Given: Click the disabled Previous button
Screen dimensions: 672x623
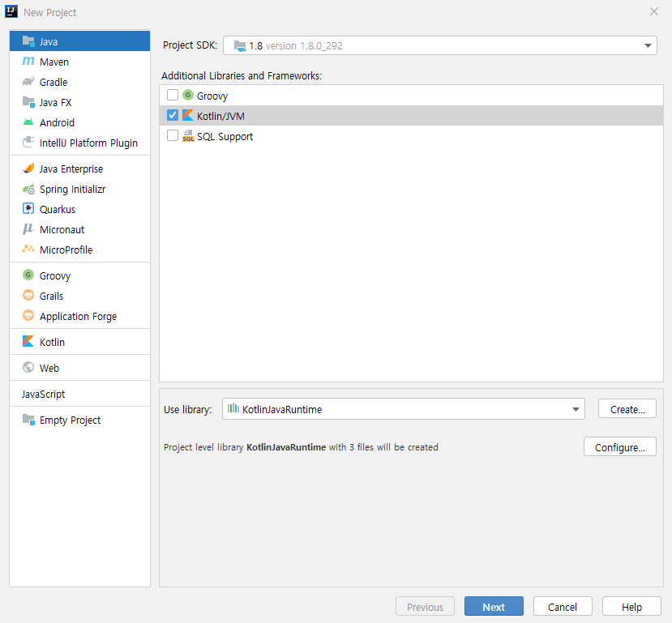Looking at the screenshot, I should (425, 607).
